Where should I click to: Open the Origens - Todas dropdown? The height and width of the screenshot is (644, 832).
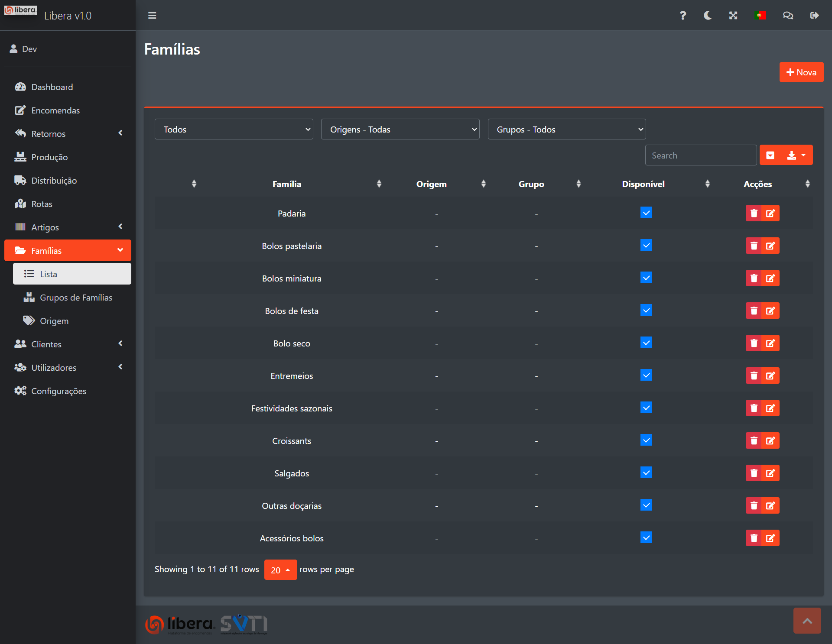coord(400,129)
